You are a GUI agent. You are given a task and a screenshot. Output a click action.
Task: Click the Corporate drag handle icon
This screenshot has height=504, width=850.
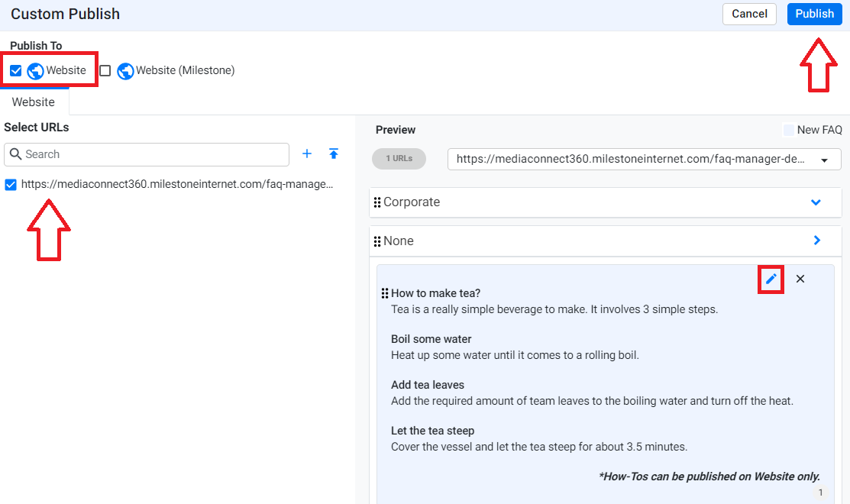[x=377, y=202]
